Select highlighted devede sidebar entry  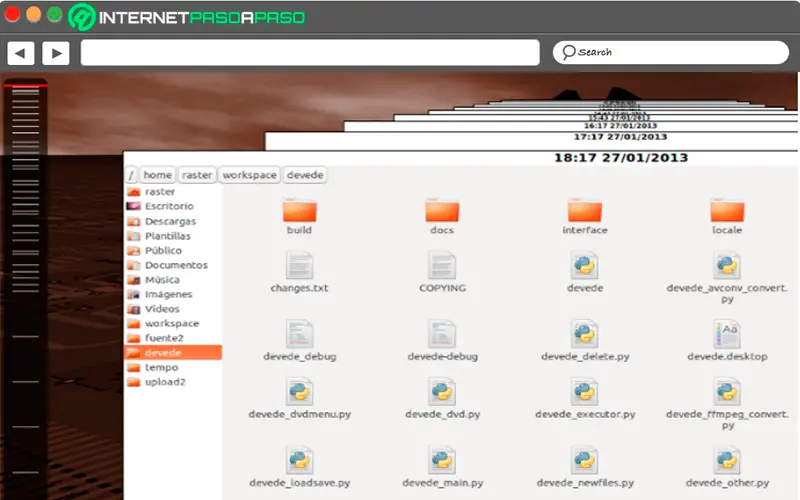pos(173,353)
